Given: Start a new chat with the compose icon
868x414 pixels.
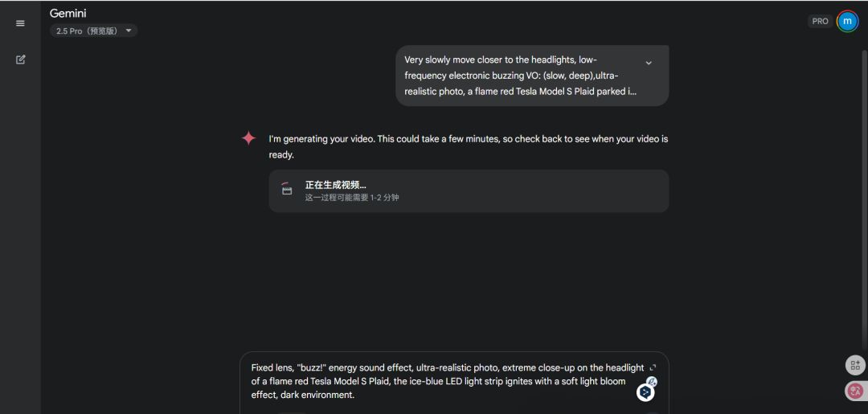Looking at the screenshot, I should (20, 59).
